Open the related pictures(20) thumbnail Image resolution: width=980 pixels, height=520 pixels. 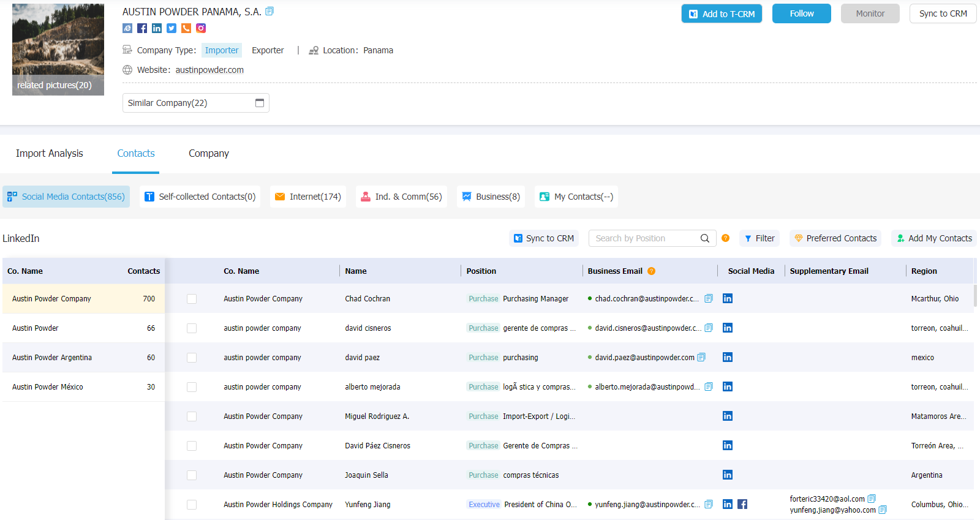tap(58, 50)
